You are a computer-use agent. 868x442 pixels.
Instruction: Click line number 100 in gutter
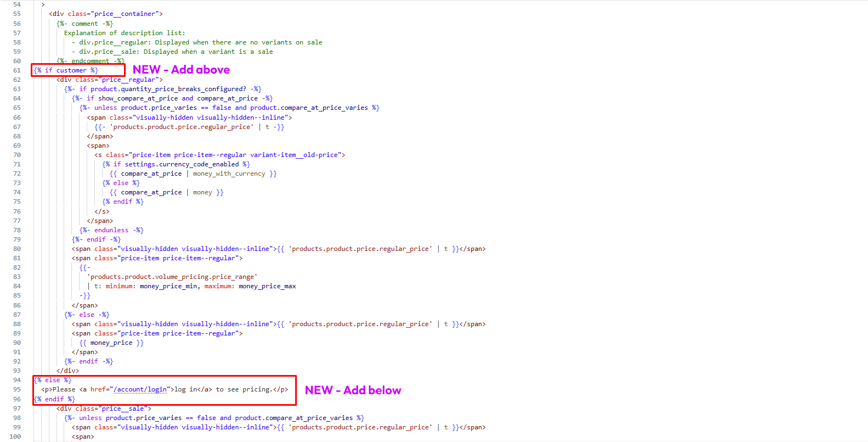pyautogui.click(x=15, y=437)
